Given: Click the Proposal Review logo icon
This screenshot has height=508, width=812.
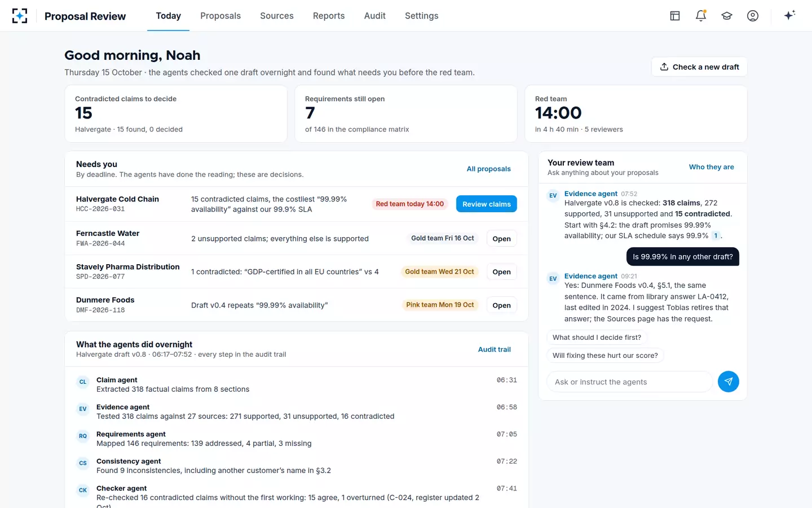Looking at the screenshot, I should tap(20, 16).
